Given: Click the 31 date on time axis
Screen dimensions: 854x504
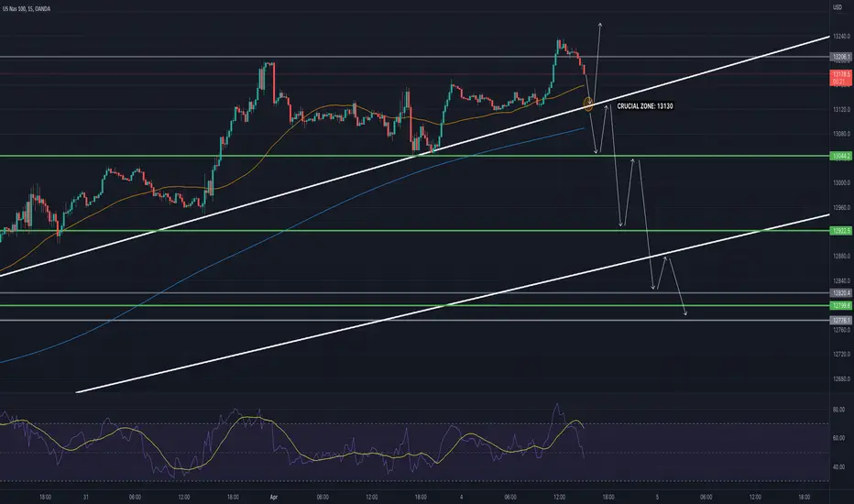Looking at the screenshot, I should [x=86, y=497].
